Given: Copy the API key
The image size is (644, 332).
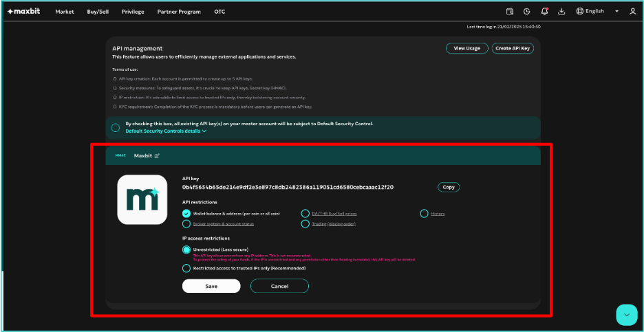Looking at the screenshot, I should (449, 187).
